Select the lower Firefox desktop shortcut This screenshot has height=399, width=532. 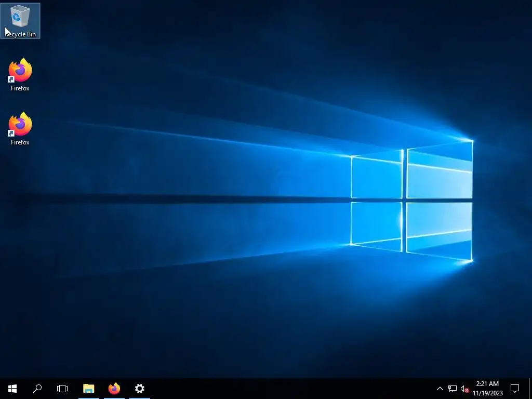click(20, 129)
